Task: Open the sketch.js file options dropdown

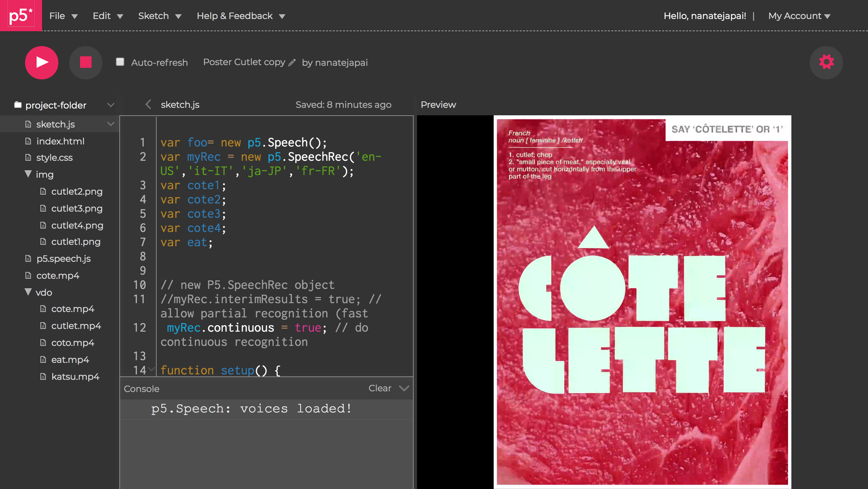Action: pyautogui.click(x=111, y=124)
